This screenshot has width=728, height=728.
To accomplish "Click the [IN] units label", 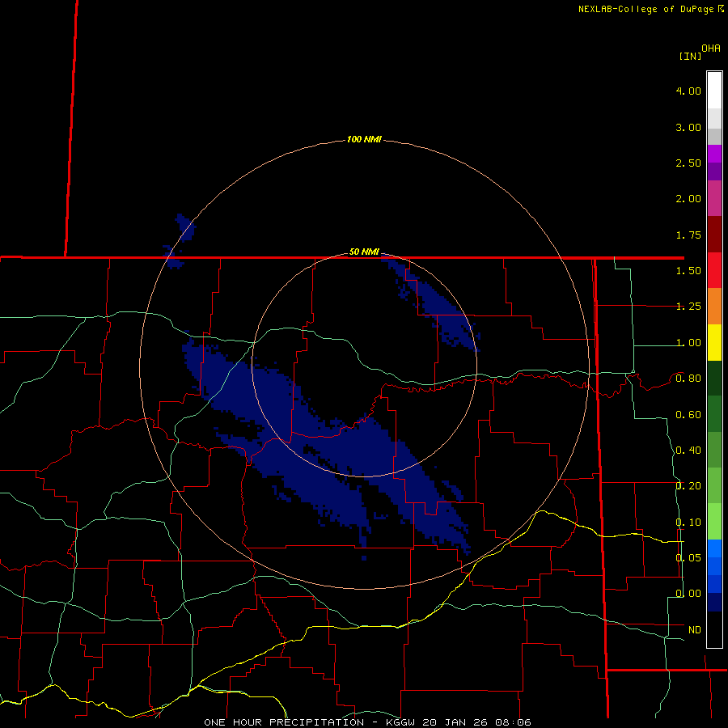I will [690, 56].
